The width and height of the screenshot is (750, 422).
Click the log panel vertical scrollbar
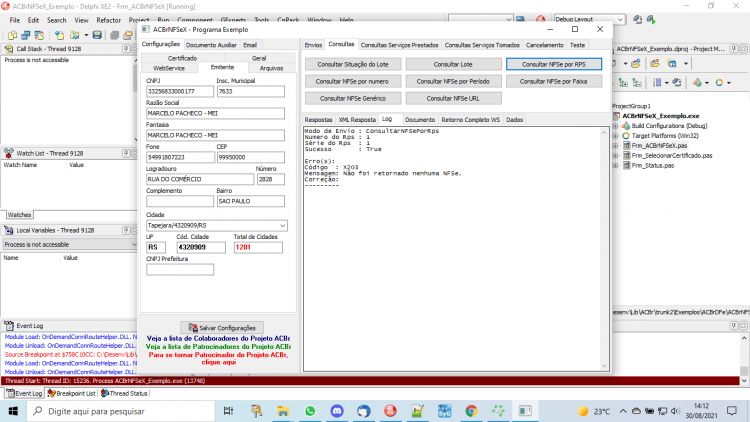(604, 249)
